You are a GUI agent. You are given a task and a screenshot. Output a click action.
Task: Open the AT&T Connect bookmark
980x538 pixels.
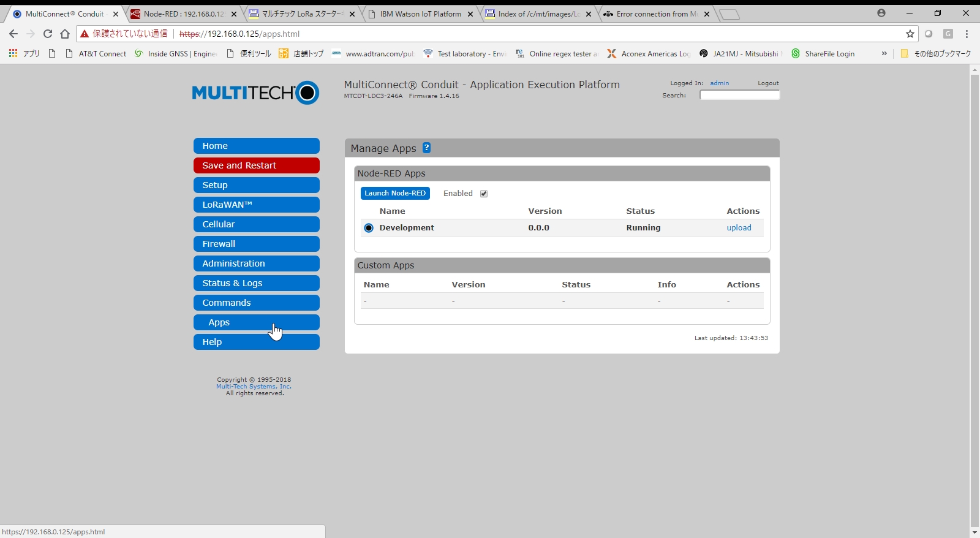[x=96, y=53]
